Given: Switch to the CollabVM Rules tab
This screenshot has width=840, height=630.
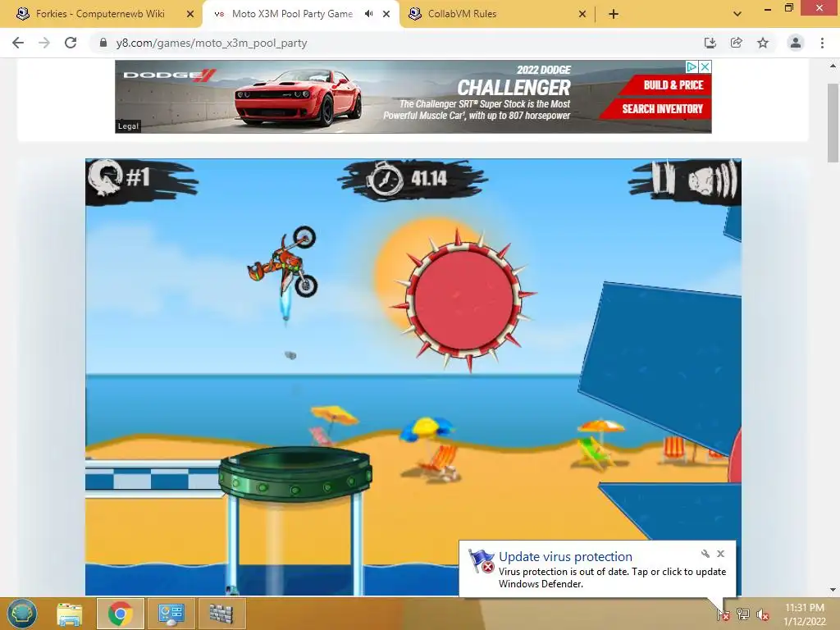Looking at the screenshot, I should point(462,14).
